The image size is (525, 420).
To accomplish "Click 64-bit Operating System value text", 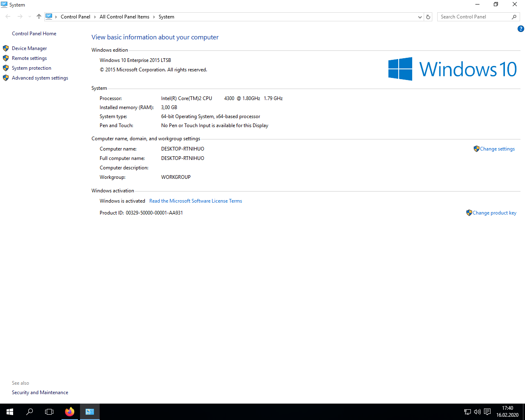I will 210,116.
